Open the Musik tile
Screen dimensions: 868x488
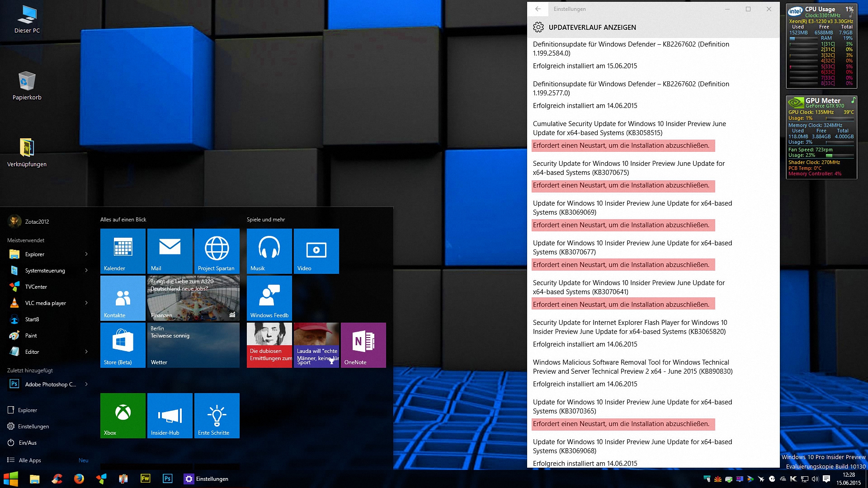(269, 251)
